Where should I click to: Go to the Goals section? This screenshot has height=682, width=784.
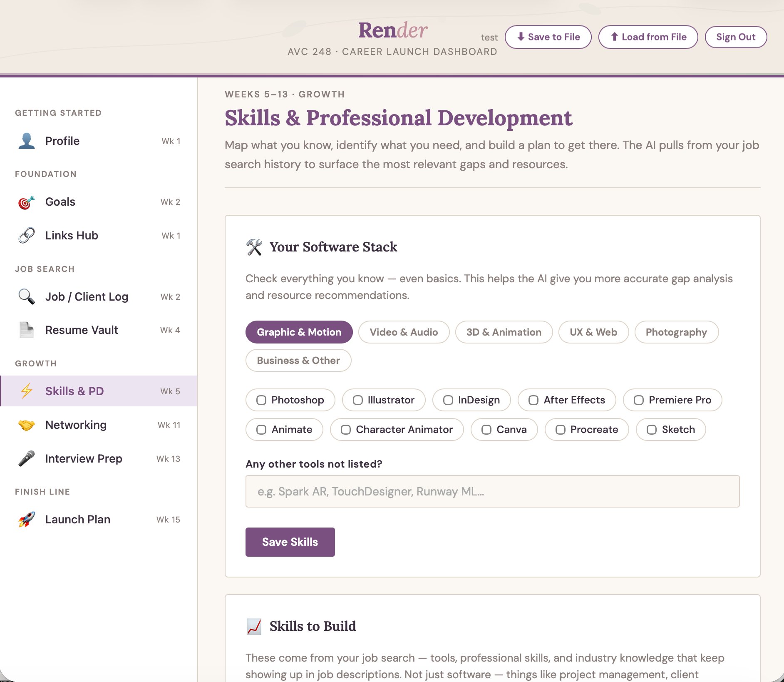(x=99, y=202)
